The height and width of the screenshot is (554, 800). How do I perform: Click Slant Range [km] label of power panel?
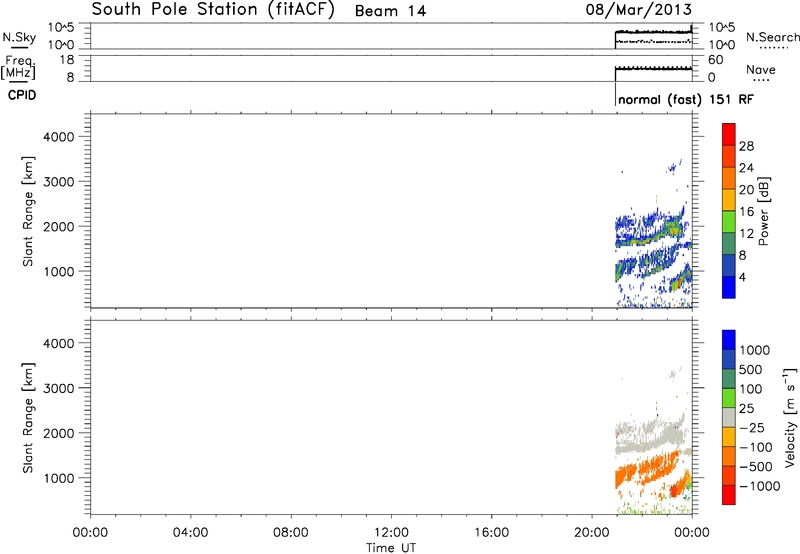(28, 211)
